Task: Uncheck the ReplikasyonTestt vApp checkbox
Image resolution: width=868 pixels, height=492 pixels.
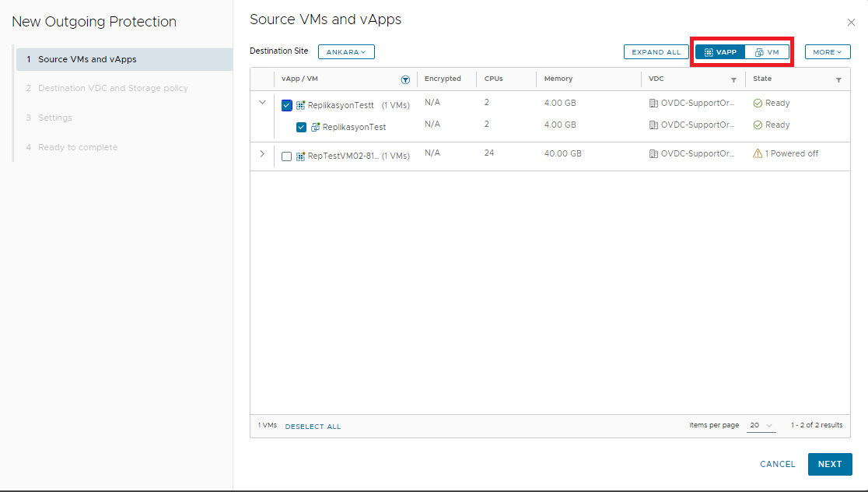Action: (286, 105)
